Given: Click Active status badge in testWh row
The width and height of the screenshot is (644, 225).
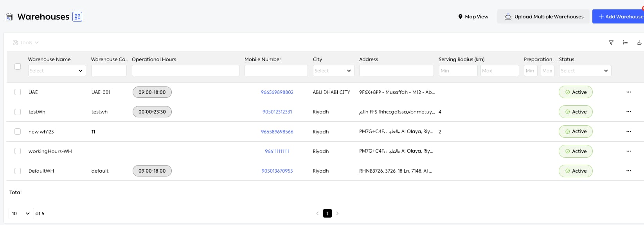Looking at the screenshot, I should click(576, 112).
